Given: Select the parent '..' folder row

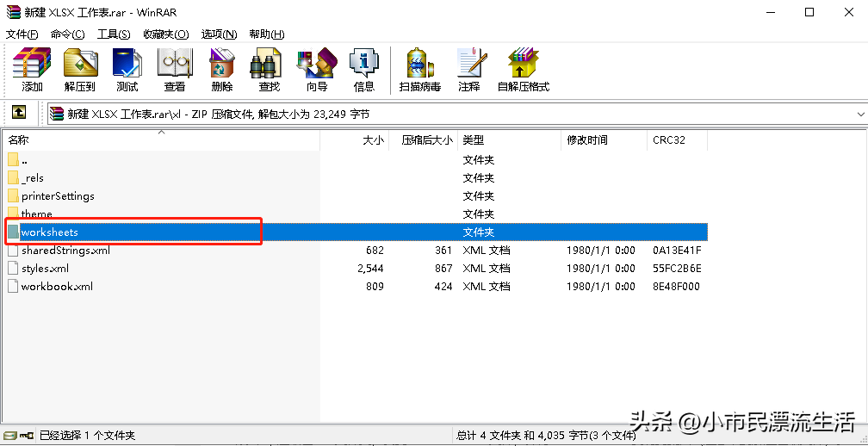Looking at the screenshot, I should click(x=356, y=160).
